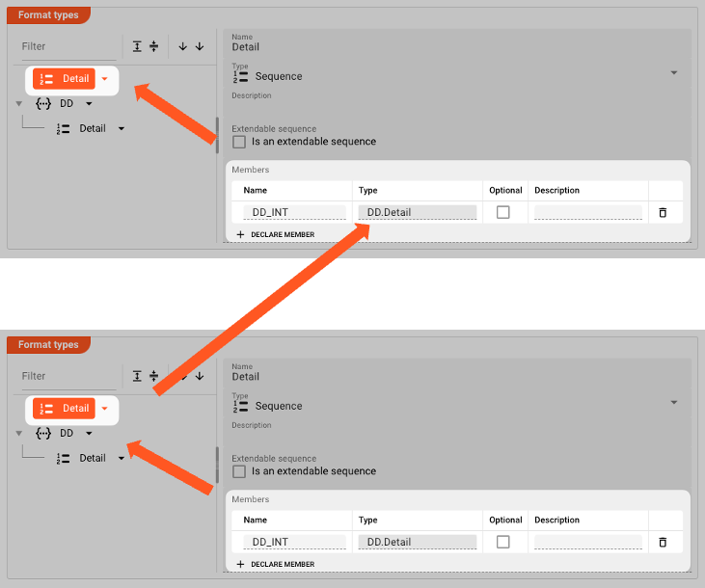Click the Filter field in upper panel
Image resolution: width=705 pixels, height=588 pixels.
pyautogui.click(x=68, y=46)
